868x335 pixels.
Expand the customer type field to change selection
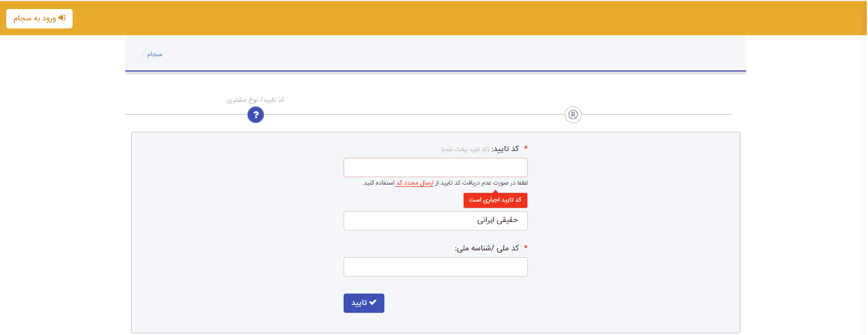click(435, 220)
